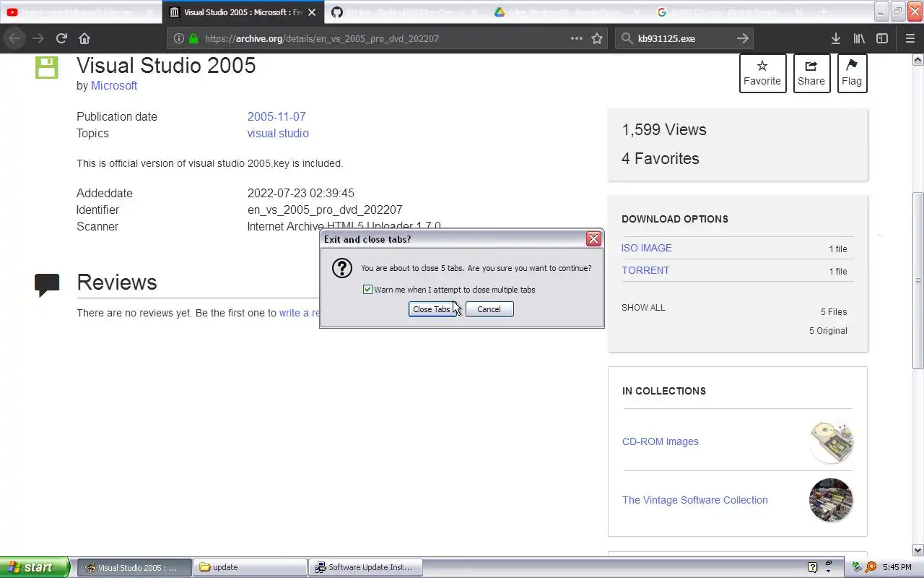This screenshot has width=924, height=578.
Task: Download the TORRENT option
Action: pos(645,270)
